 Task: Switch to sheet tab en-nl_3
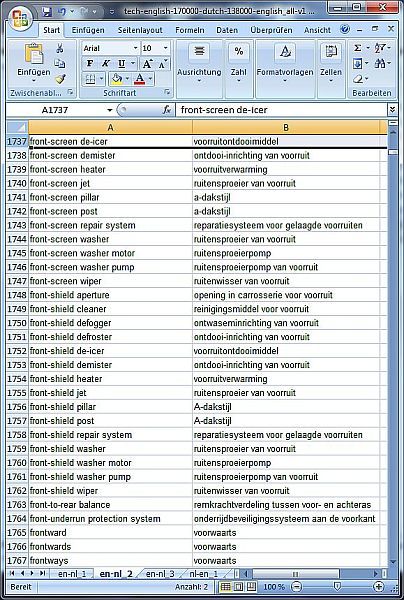(x=160, y=574)
